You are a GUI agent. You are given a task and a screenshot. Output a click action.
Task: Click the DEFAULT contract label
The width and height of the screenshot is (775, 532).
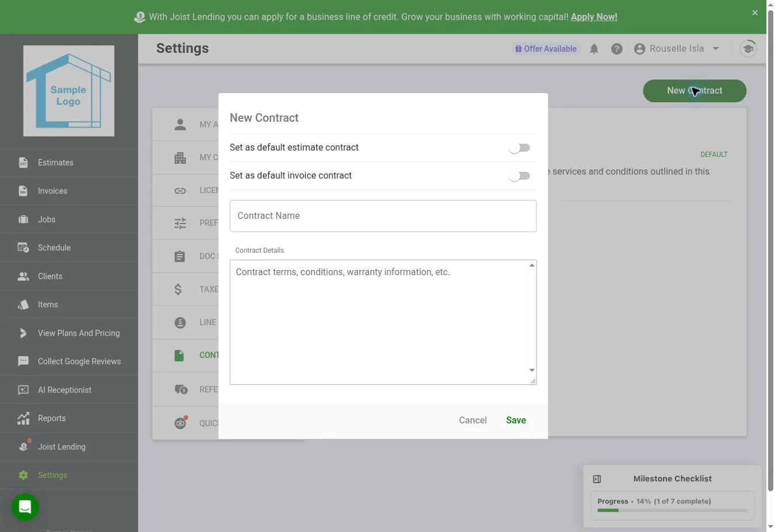[x=713, y=155]
